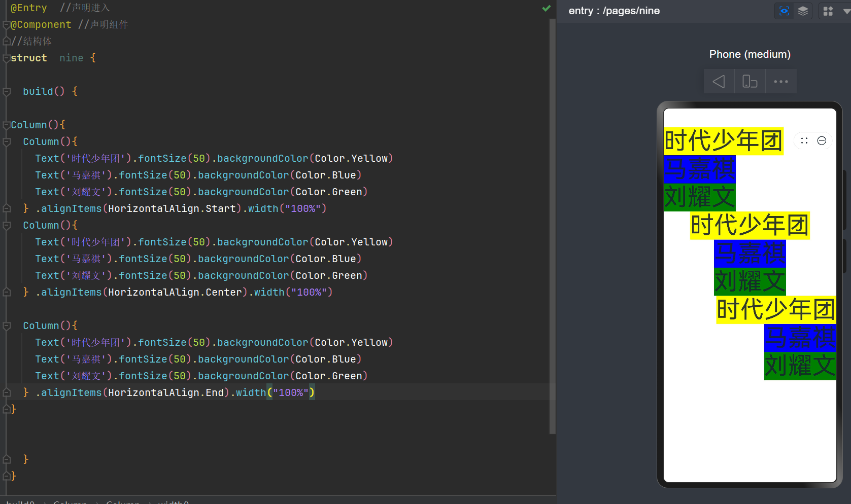Click the centered yellow 时代少年团 text in preview
Image resolution: width=851 pixels, height=504 pixels.
750,226
